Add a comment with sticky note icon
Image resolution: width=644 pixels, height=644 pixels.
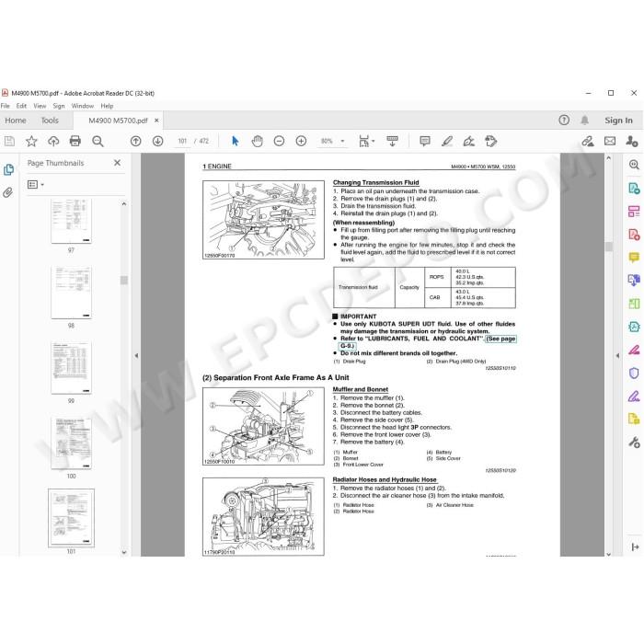pyautogui.click(x=425, y=142)
